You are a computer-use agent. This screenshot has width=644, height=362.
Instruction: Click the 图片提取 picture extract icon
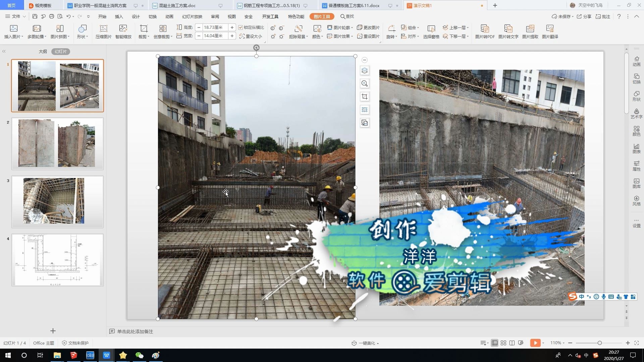(x=530, y=32)
